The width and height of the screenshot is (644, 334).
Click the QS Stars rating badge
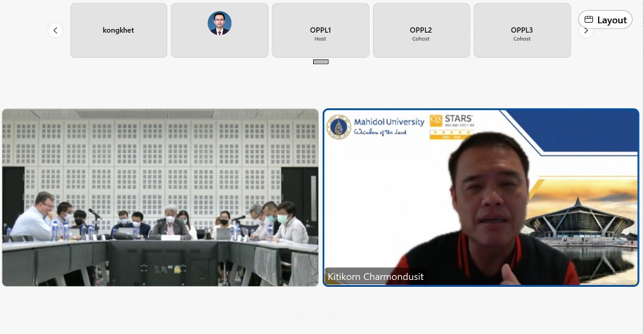pyautogui.click(x=451, y=126)
